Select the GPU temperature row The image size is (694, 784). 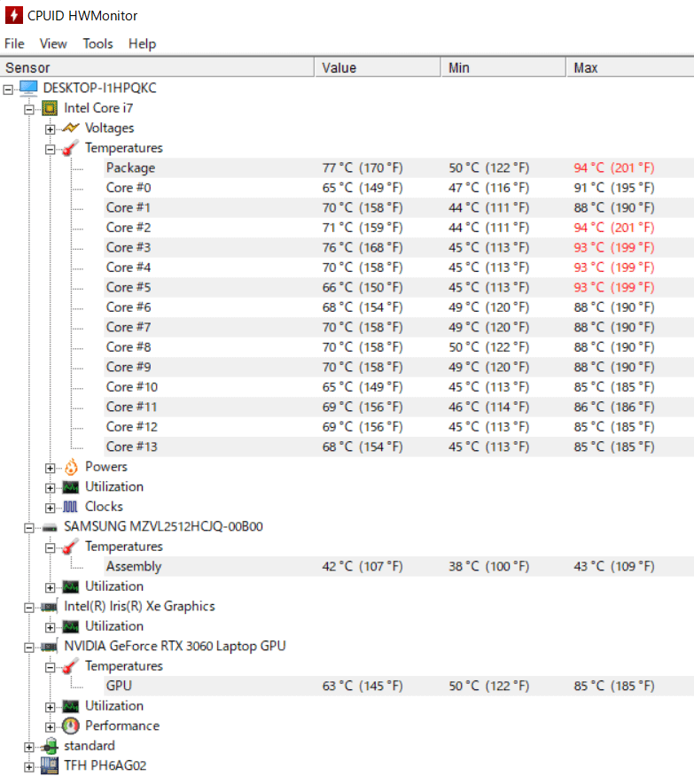coord(399,686)
